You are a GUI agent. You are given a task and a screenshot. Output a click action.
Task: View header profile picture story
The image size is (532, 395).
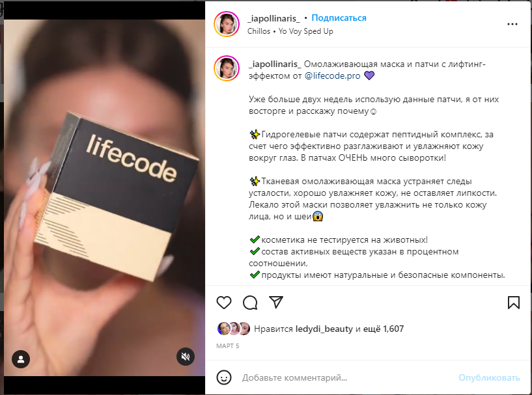click(227, 24)
